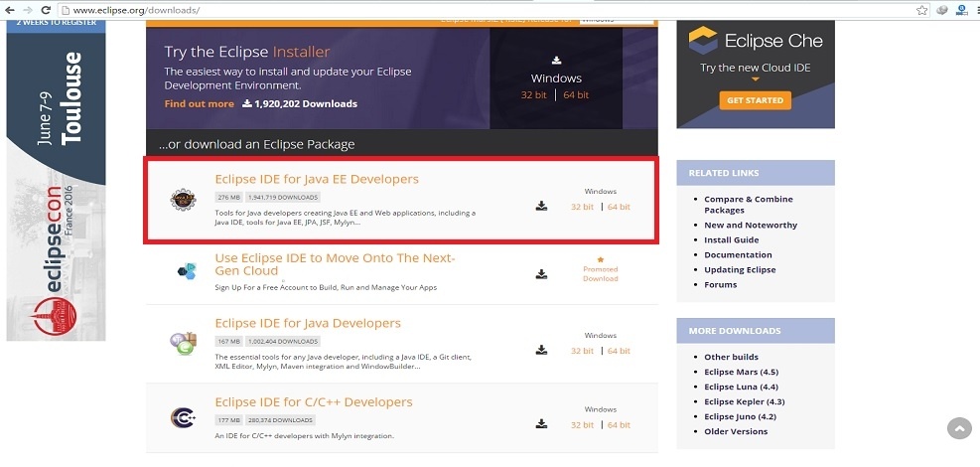Open Eclipse IDE for C/C++ Developers
Viewport: 980px width, 467px height.
[314, 402]
